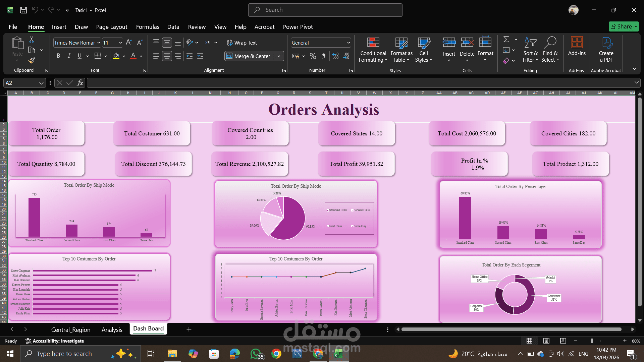644x362 pixels.
Task: Open the Formulas ribbon tab
Action: [x=148, y=27]
